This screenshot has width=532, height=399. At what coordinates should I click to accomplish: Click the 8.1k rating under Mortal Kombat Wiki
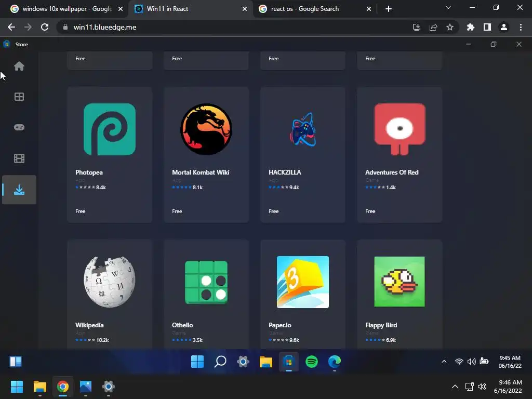coord(198,187)
